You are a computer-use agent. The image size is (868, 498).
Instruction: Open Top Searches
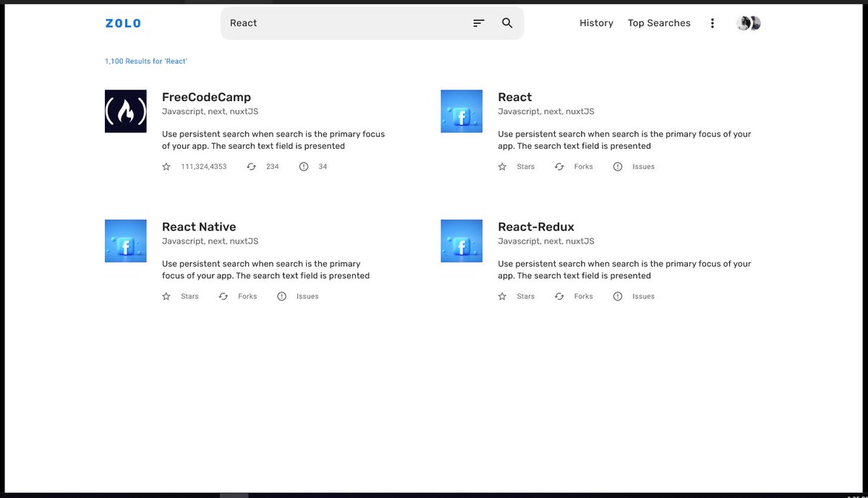(659, 23)
